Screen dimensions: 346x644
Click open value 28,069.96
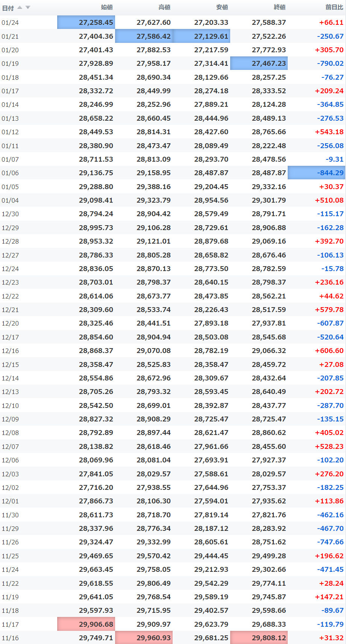click(96, 460)
